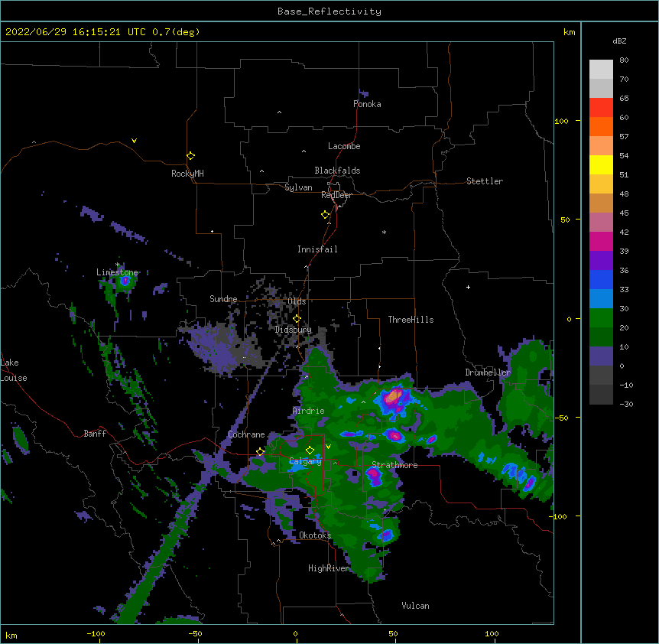Viewport: 659px width, 644px height.
Task: Click the Olds label
Action: (297, 301)
